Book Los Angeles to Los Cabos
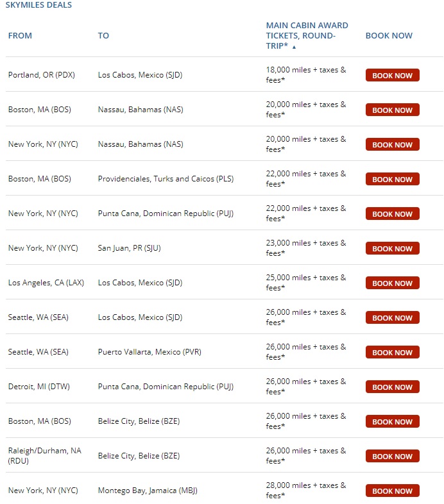This screenshot has width=444, height=504. pos(392,283)
